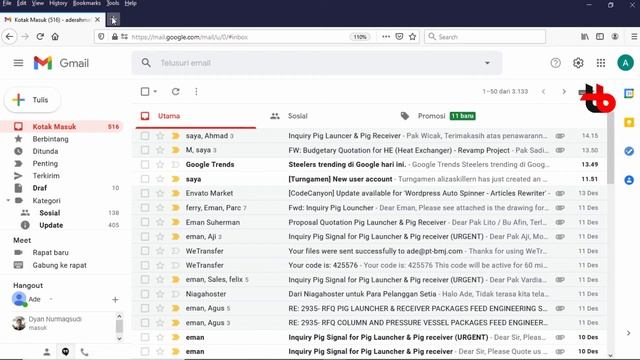Go to Firefox home page
Image resolution: width=640 pixels, height=360 pixels.
55,37
